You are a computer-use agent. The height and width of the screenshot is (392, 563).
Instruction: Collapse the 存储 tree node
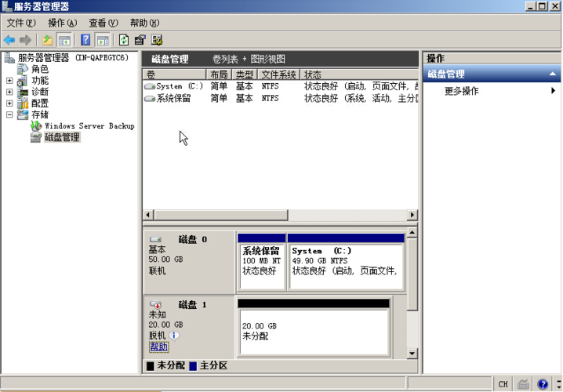[9, 114]
